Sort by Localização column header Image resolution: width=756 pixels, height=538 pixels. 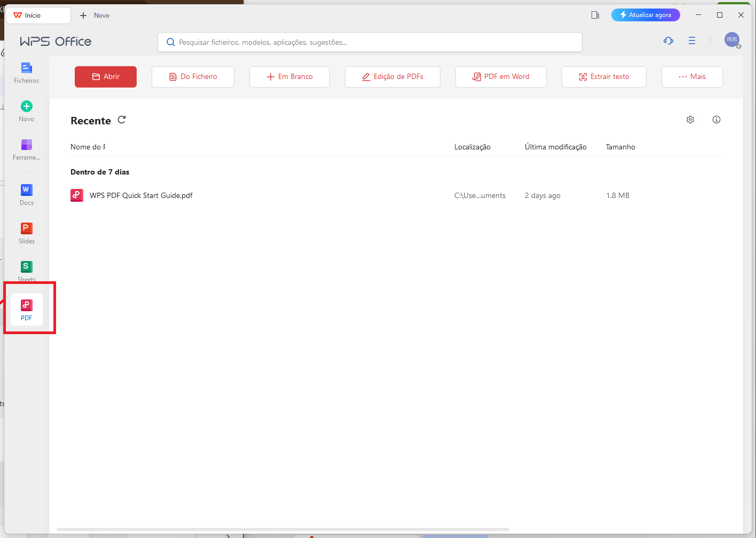tap(472, 147)
